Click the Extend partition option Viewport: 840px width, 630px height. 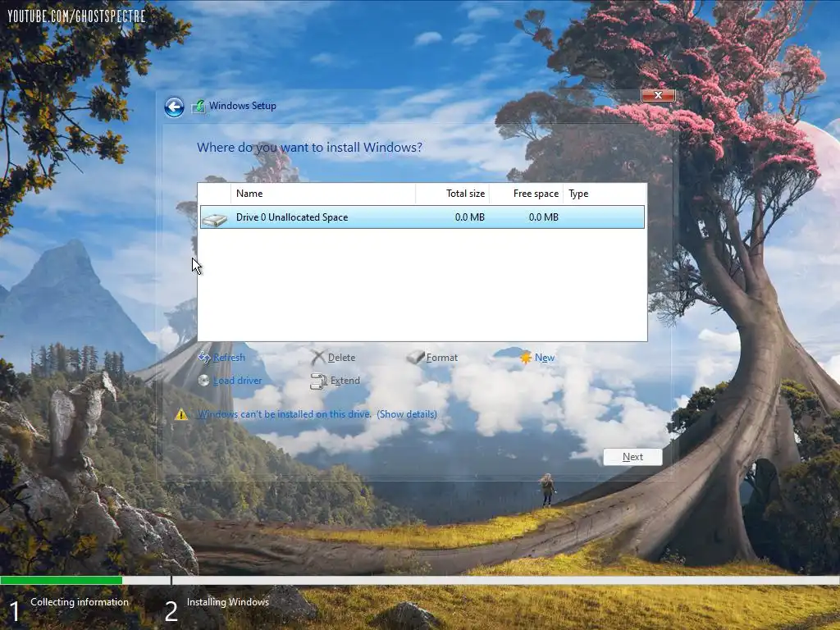(x=345, y=381)
